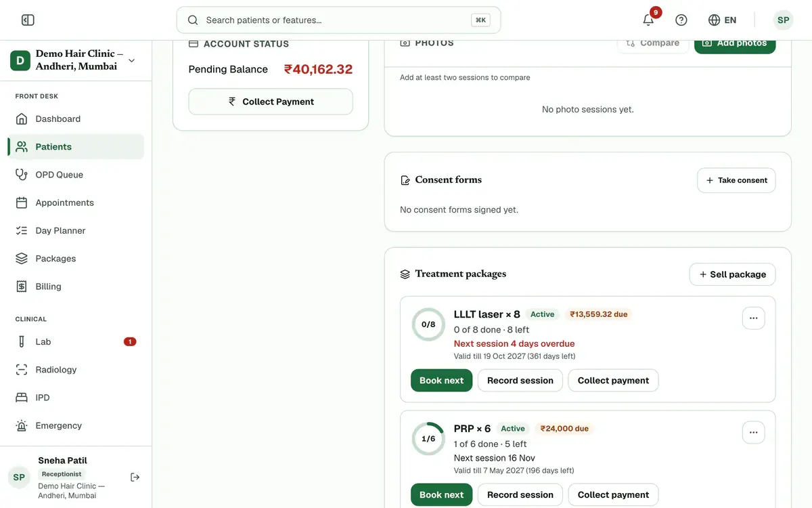Open more options for PRP package
Image resolution: width=812 pixels, height=508 pixels.
click(753, 433)
